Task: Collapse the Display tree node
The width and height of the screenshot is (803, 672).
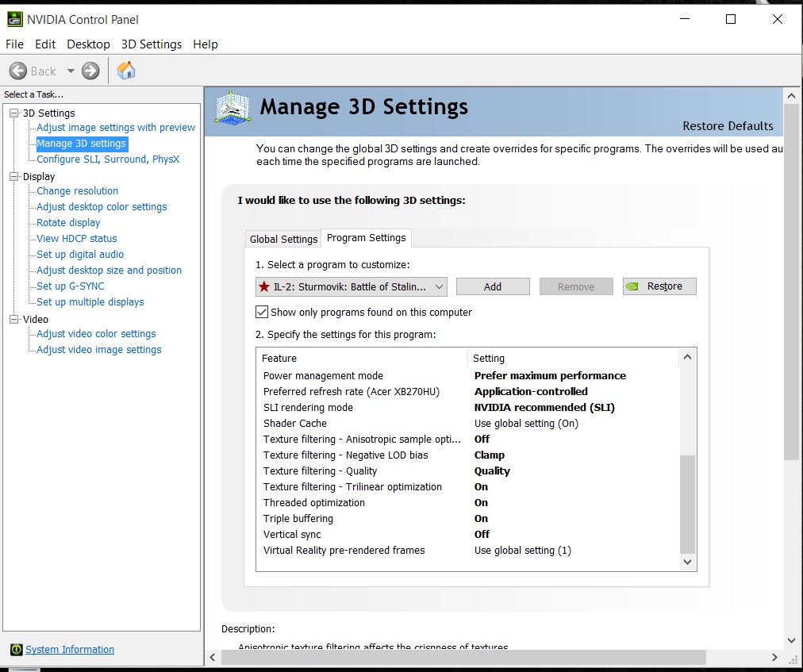Action: [13, 177]
